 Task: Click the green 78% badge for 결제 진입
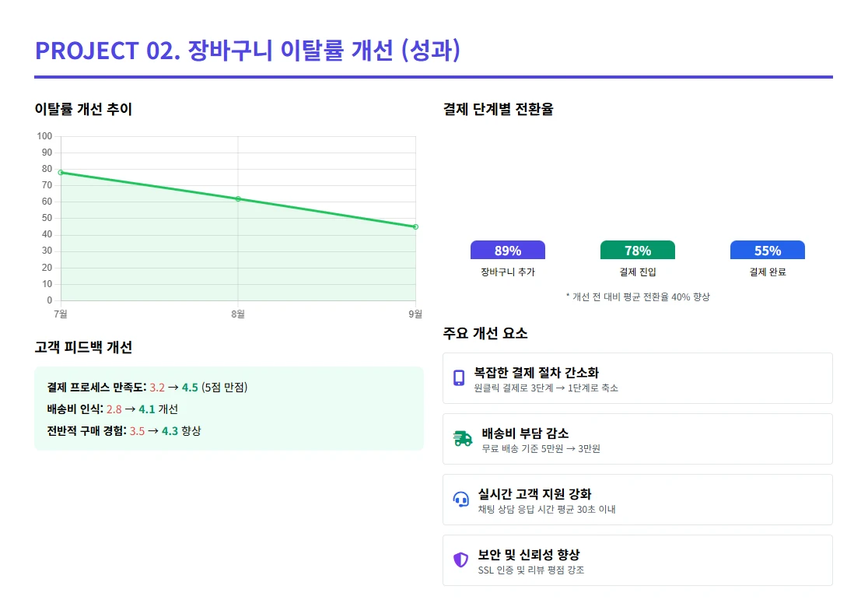click(638, 250)
